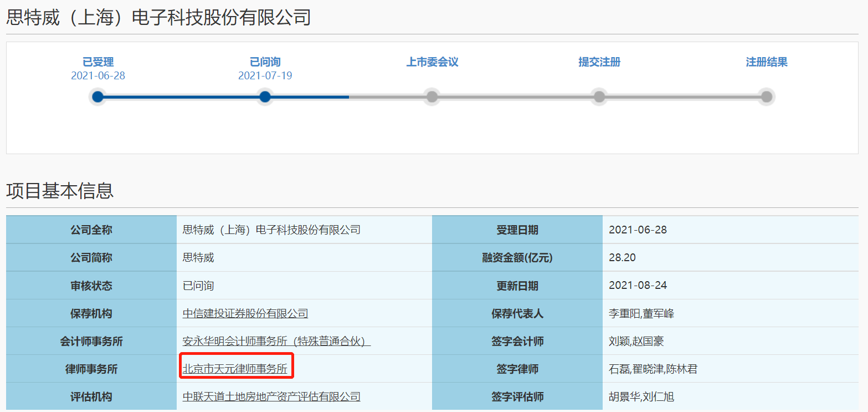Click the 已受理 stage label
The image size is (868, 412).
(98, 62)
